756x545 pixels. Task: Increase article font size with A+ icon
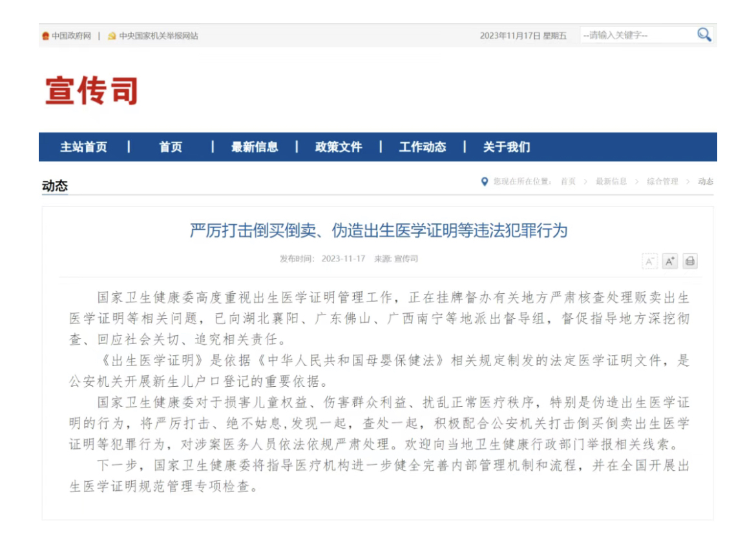[x=669, y=261]
